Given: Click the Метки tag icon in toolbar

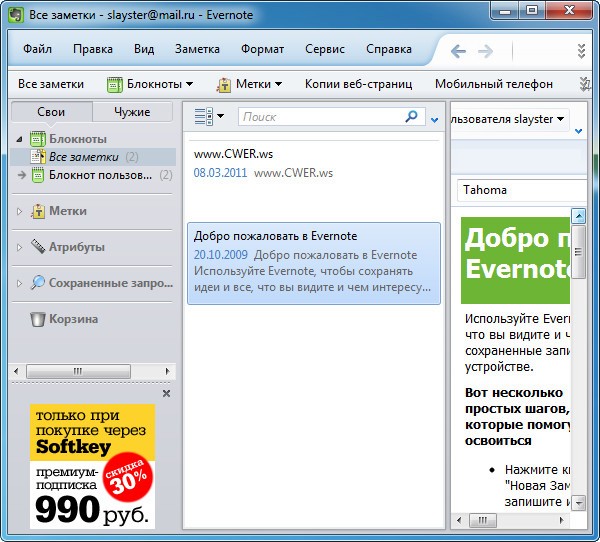Looking at the screenshot, I should click(224, 84).
